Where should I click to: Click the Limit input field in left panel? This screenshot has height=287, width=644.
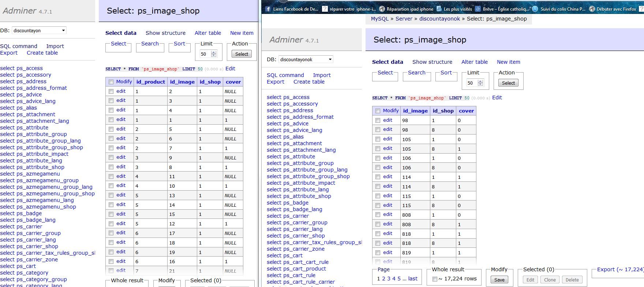(x=205, y=54)
